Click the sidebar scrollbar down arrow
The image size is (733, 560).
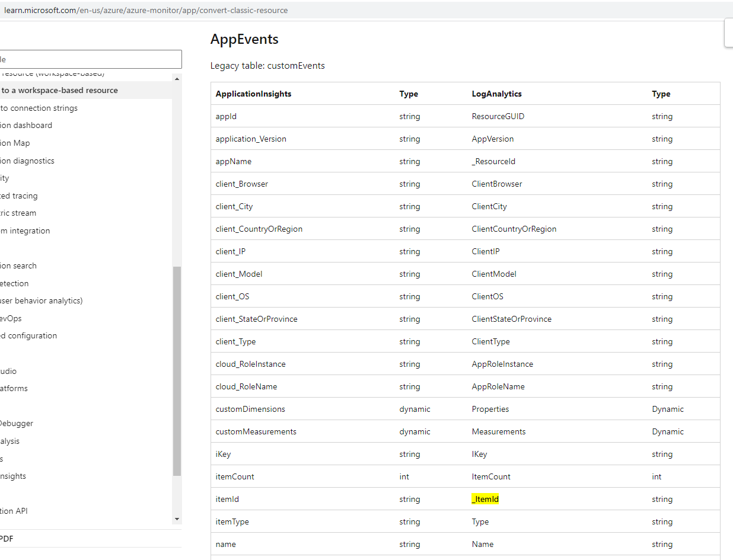click(x=177, y=519)
